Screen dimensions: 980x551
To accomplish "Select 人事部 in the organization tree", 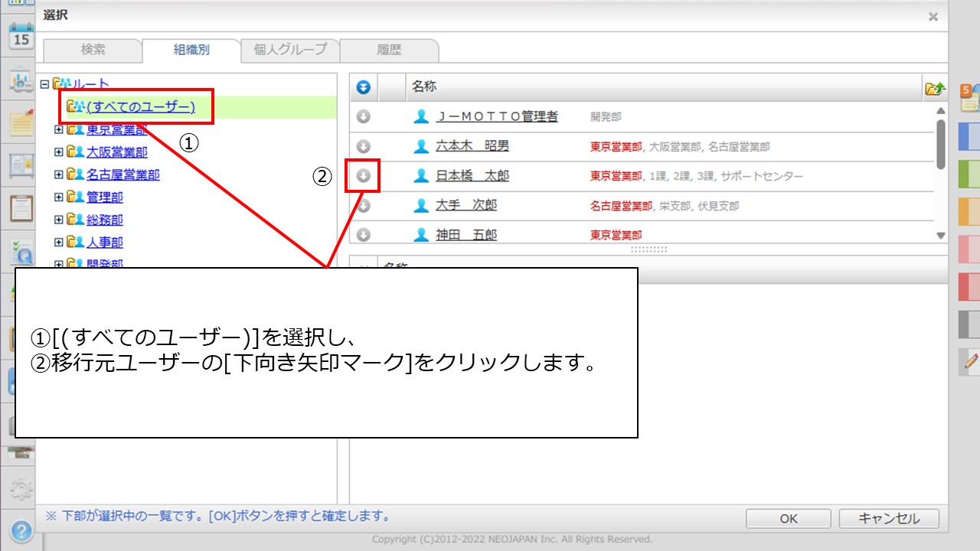I will pyautogui.click(x=104, y=242).
